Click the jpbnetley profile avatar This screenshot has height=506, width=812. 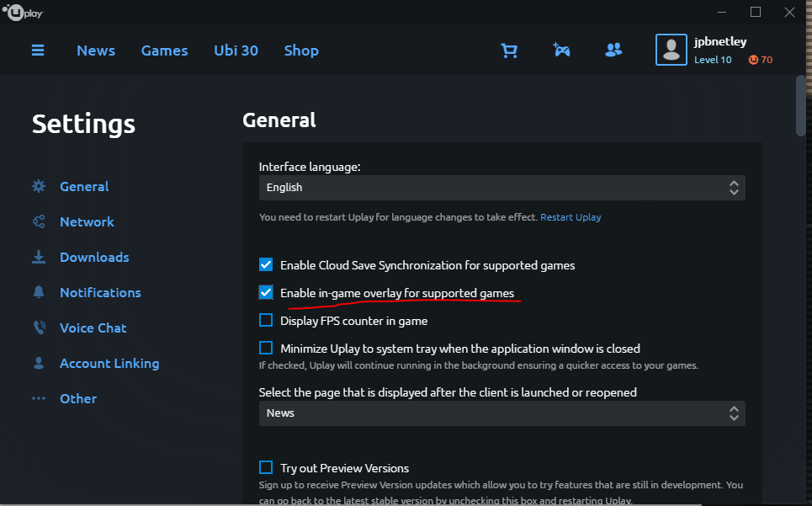(x=671, y=50)
